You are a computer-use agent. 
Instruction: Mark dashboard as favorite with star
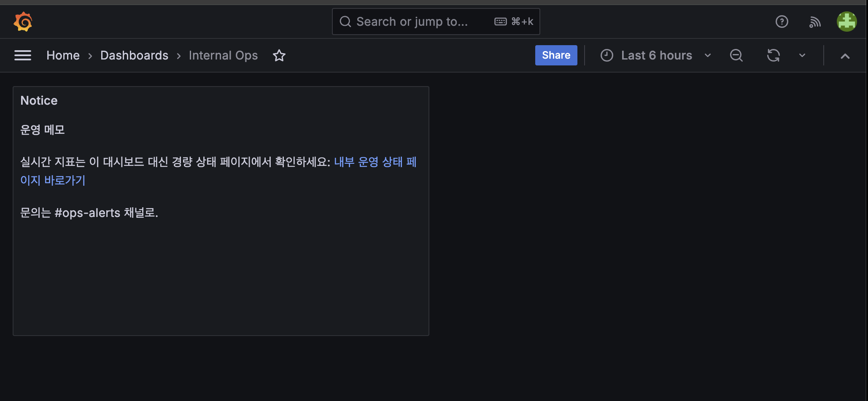279,55
